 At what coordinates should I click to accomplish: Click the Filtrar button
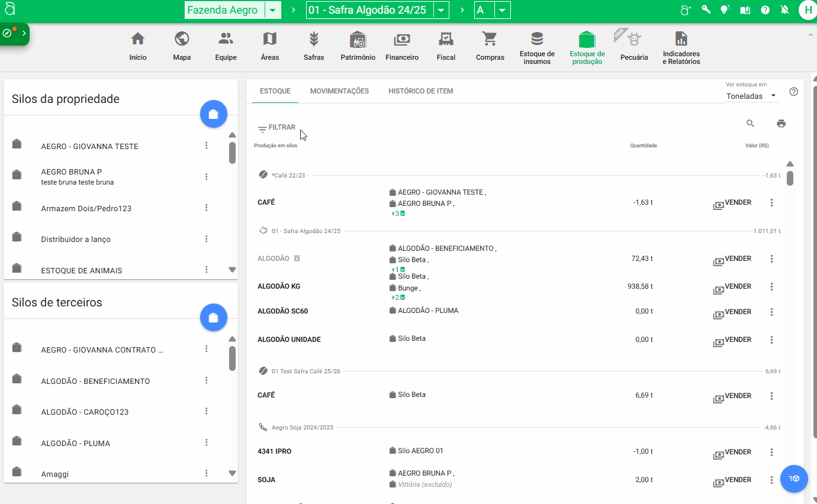click(276, 128)
